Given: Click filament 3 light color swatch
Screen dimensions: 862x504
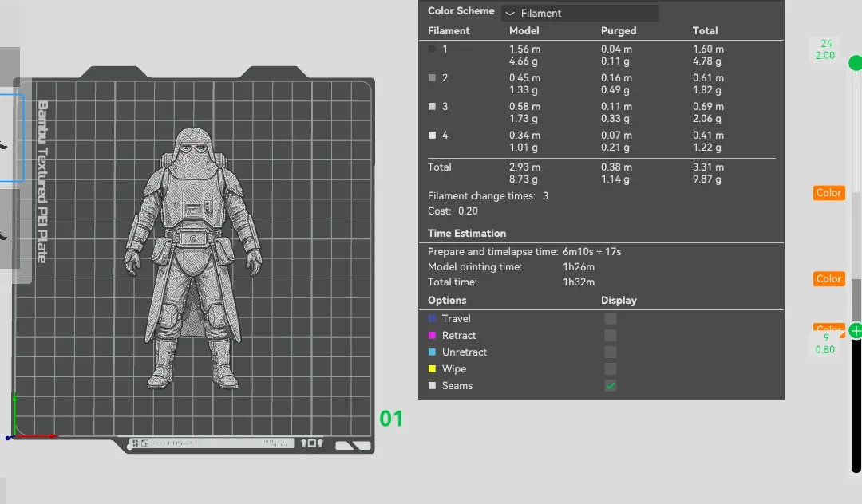Looking at the screenshot, I should pos(432,107).
